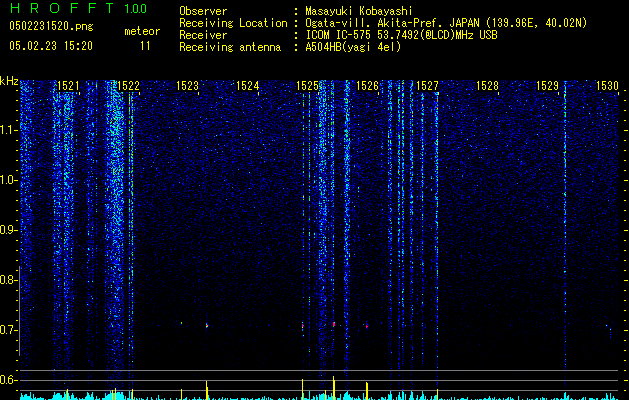Click the 1530 time marker
The image size is (629, 400).
pos(607,86)
